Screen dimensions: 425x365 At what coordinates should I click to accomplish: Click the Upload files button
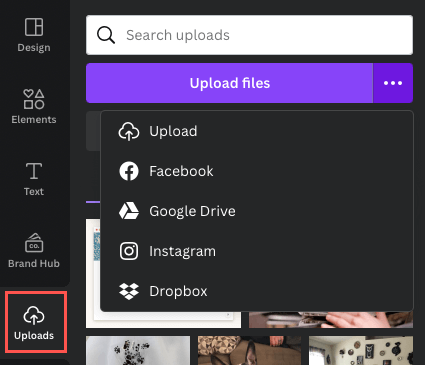click(x=229, y=83)
